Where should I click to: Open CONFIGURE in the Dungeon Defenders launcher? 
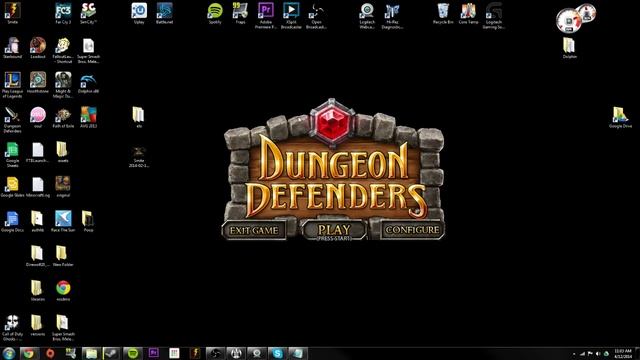coord(412,230)
